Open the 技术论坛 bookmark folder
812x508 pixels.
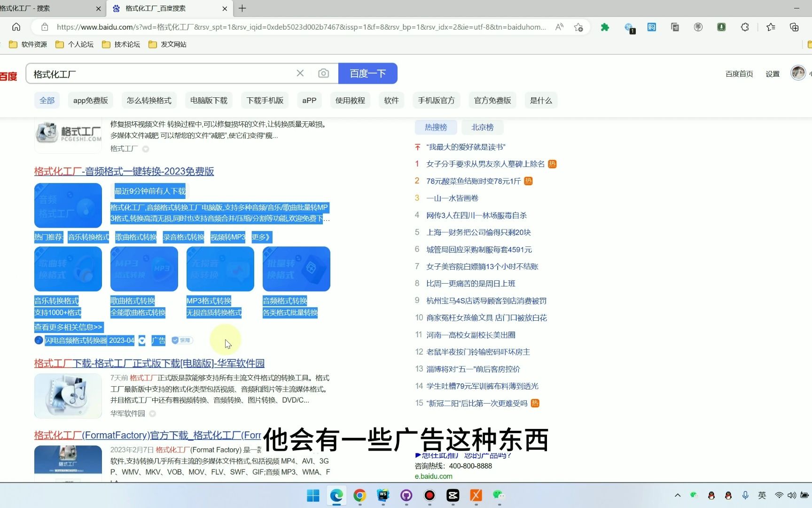pos(121,44)
